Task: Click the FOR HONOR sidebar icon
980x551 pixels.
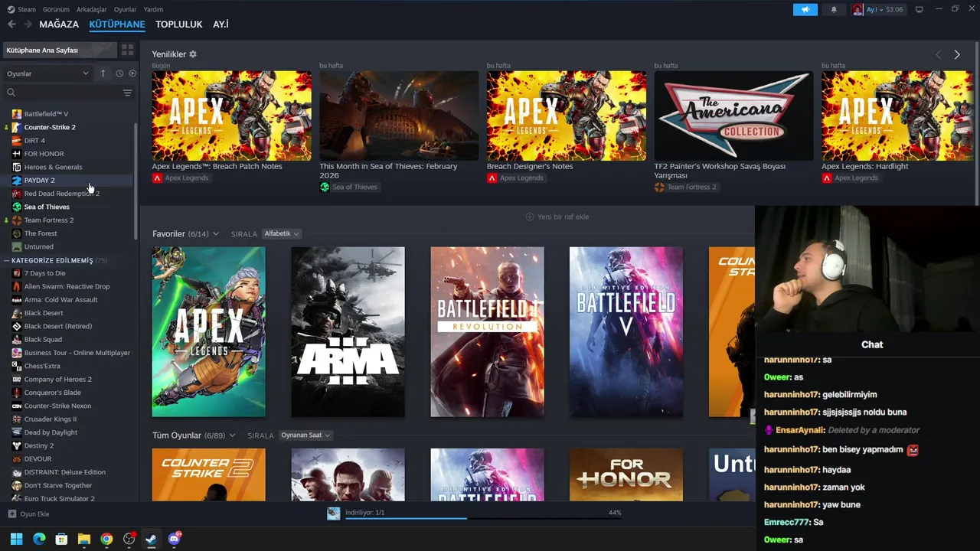Action: (x=17, y=154)
